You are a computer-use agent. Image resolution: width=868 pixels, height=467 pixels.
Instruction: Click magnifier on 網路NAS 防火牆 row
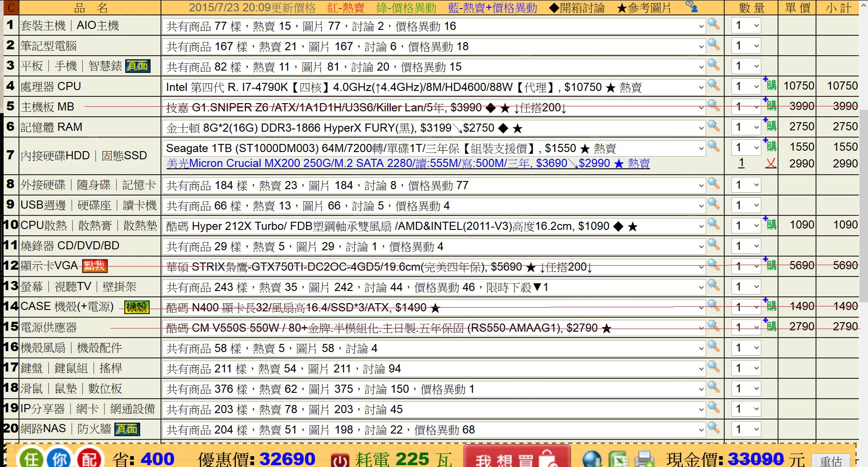click(x=714, y=427)
